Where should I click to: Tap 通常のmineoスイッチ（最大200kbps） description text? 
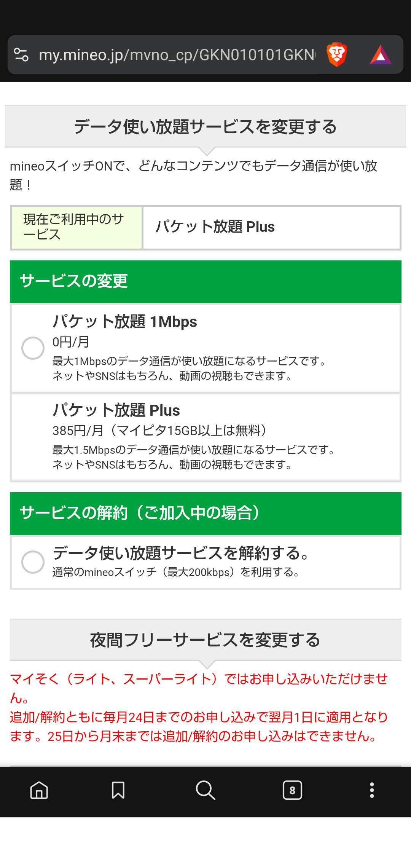(176, 572)
